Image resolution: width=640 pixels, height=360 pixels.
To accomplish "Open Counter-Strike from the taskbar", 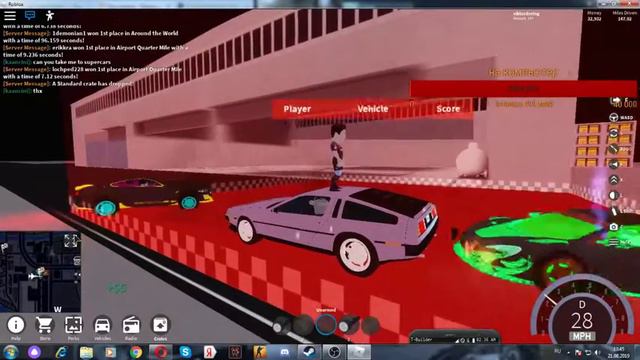I will [x=260, y=352].
